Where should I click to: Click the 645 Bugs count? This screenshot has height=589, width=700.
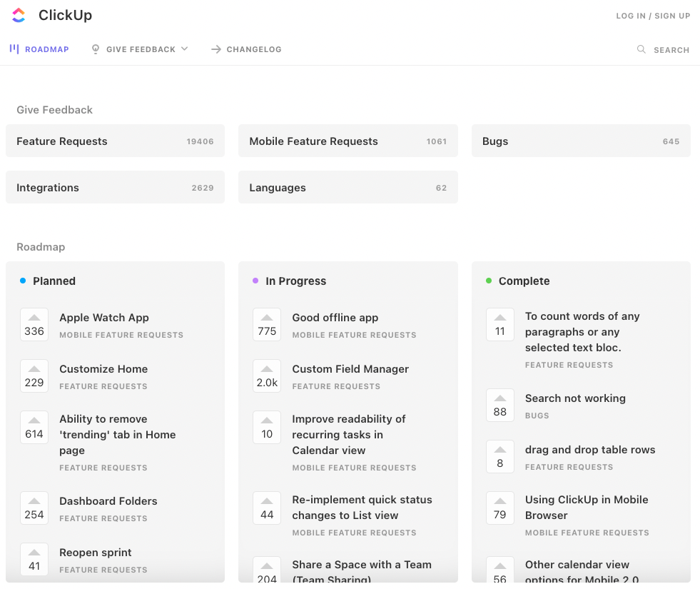pyautogui.click(x=671, y=141)
